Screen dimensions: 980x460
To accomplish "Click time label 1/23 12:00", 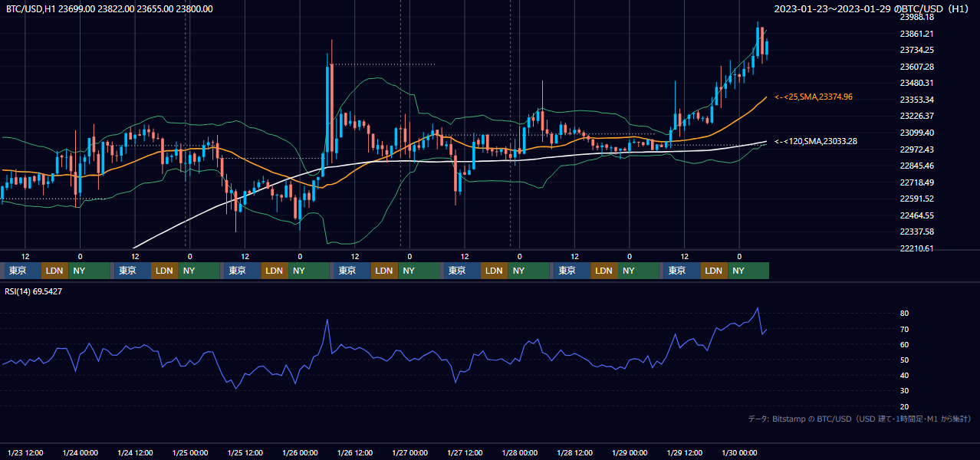I will (x=25, y=452).
